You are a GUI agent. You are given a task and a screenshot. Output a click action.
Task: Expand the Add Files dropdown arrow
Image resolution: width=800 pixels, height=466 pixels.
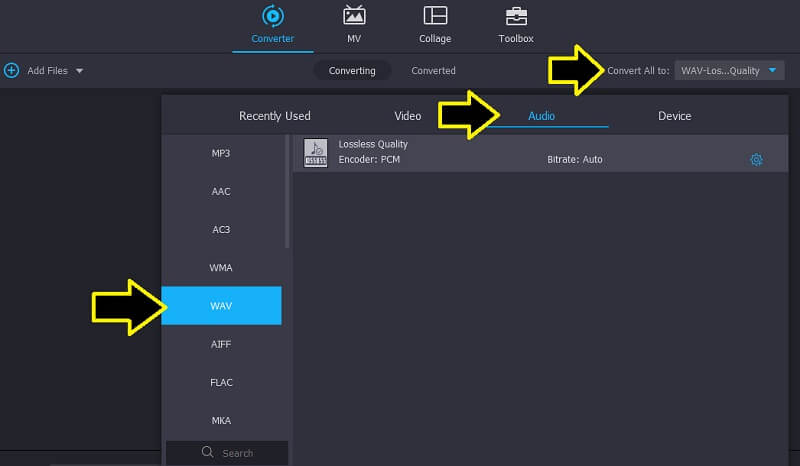(80, 71)
